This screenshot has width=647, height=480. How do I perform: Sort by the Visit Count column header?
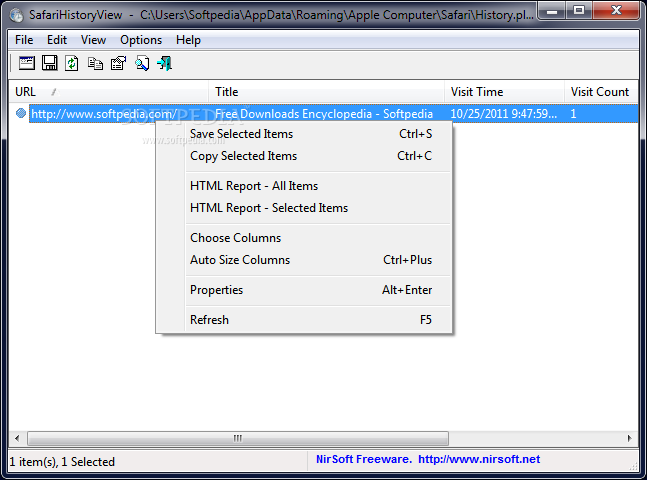[x=601, y=92]
